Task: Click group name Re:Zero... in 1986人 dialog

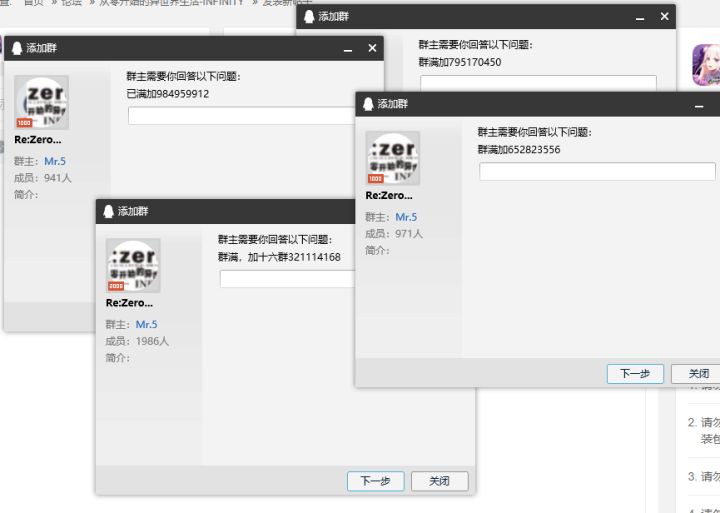Action: coord(129,303)
